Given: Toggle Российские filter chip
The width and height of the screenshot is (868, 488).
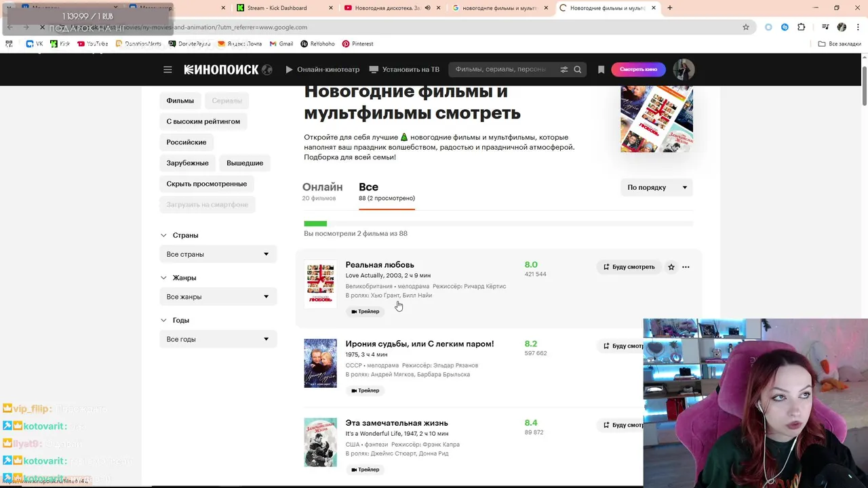Looking at the screenshot, I should [x=186, y=142].
